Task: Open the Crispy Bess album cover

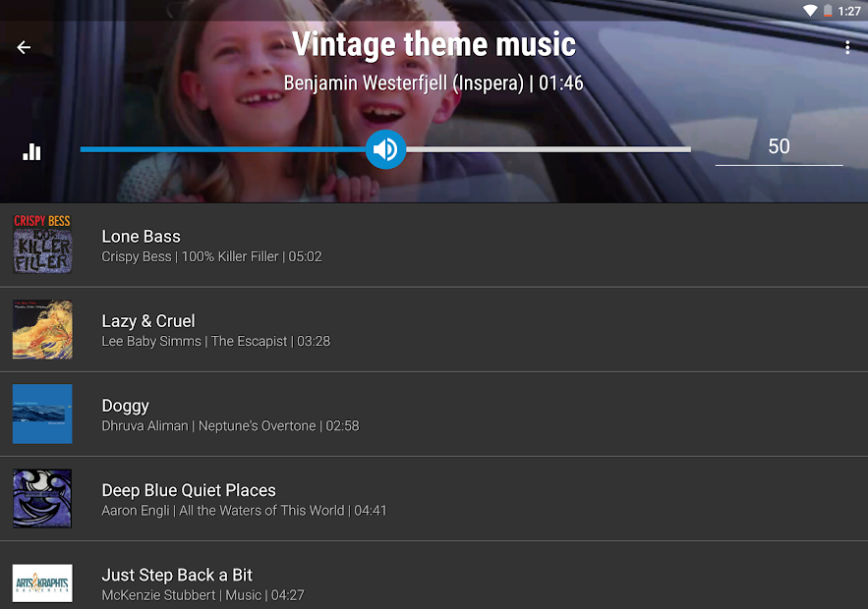Action: 42,245
